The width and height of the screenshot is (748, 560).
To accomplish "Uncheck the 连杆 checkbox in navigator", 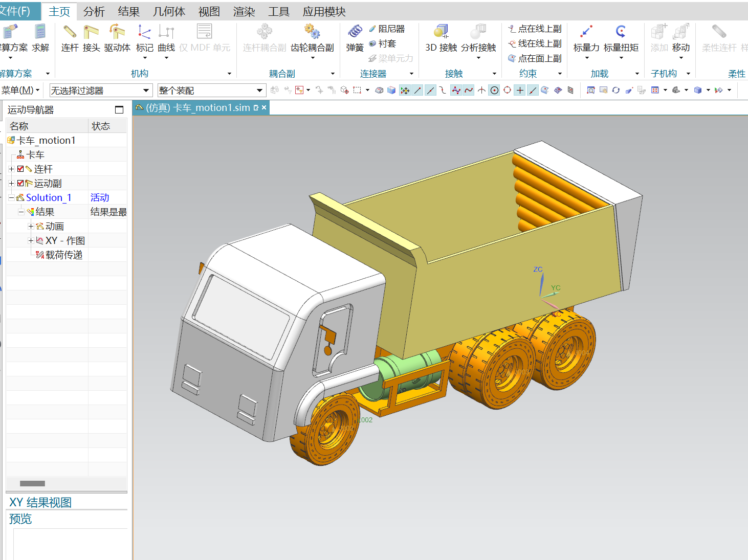I will click(x=20, y=169).
